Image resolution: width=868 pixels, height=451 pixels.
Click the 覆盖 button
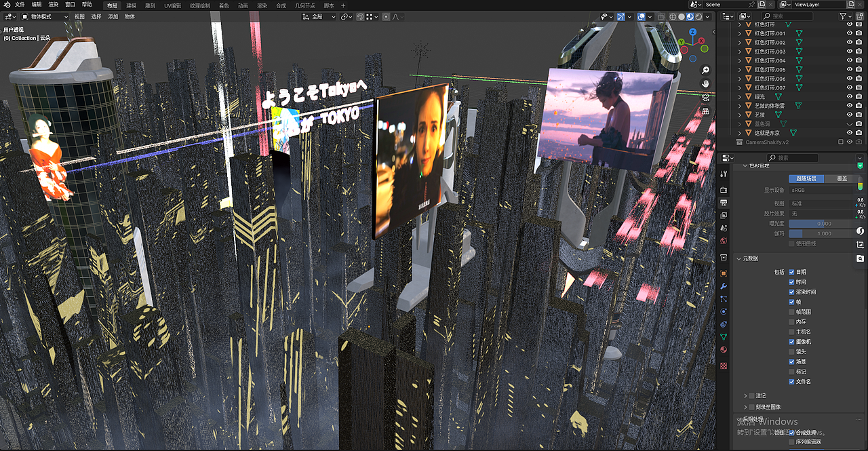coord(842,178)
